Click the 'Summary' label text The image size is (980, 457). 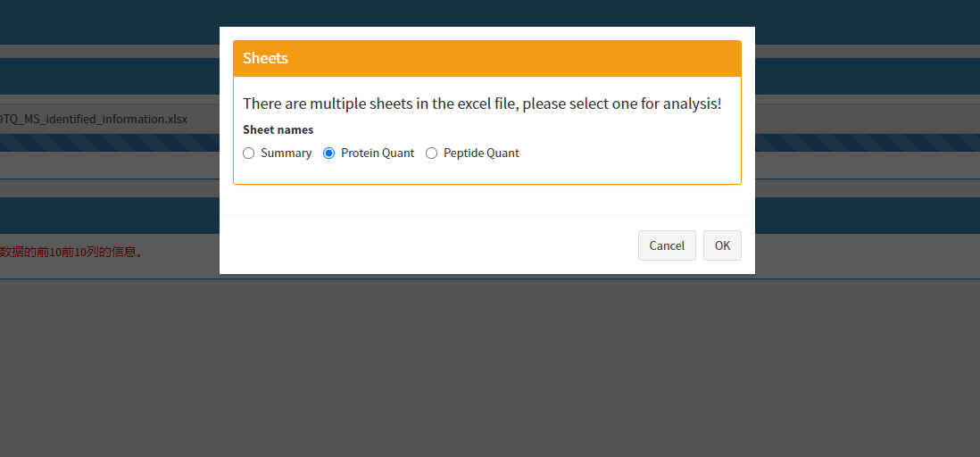[286, 154]
